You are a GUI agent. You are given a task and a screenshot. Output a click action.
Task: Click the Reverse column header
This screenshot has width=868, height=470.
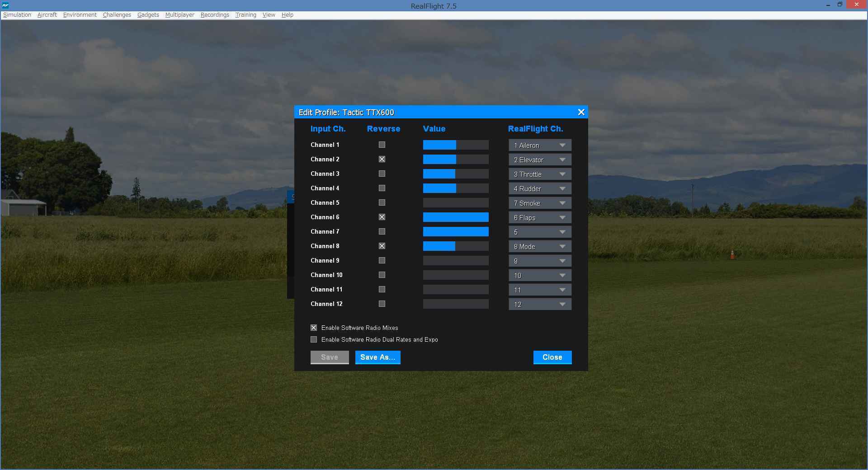pyautogui.click(x=383, y=129)
